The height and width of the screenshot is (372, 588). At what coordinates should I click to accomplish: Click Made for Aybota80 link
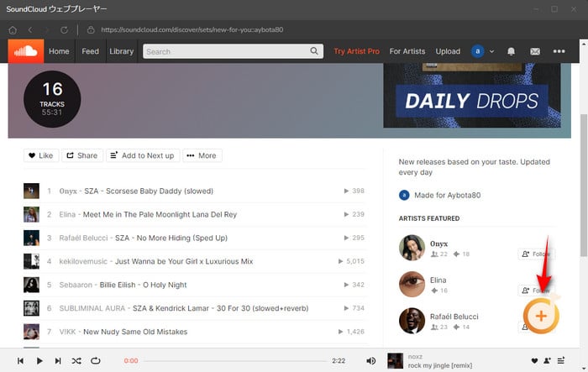[x=448, y=196]
